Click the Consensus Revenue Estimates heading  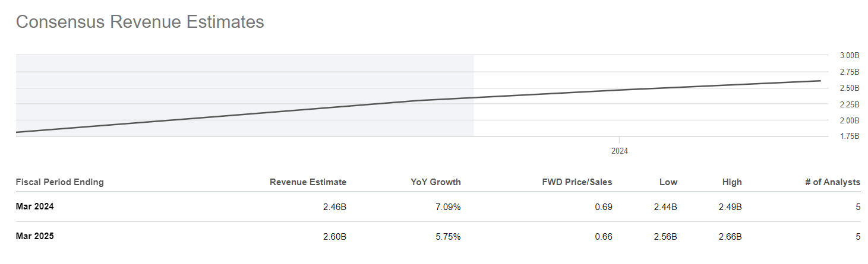[140, 22]
